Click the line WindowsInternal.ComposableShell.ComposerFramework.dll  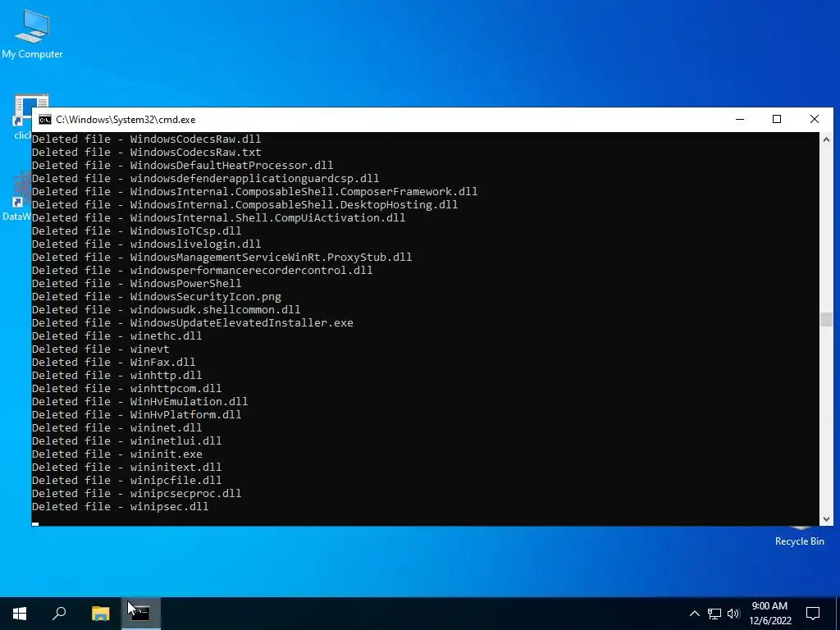coord(254,191)
